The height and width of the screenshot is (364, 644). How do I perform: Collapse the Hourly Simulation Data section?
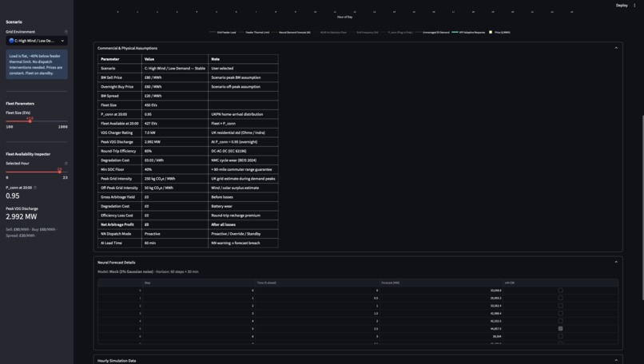click(x=616, y=360)
